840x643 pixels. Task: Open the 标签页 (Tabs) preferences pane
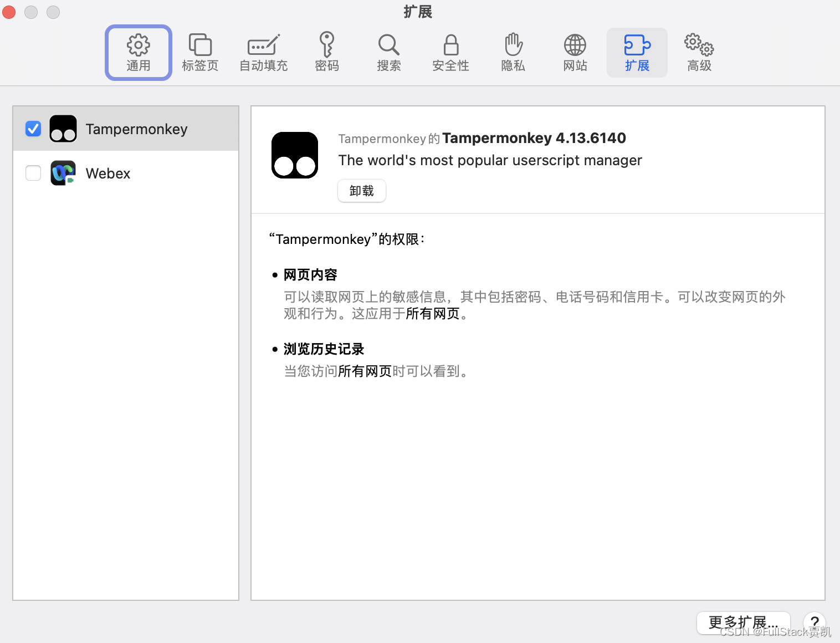tap(200, 53)
